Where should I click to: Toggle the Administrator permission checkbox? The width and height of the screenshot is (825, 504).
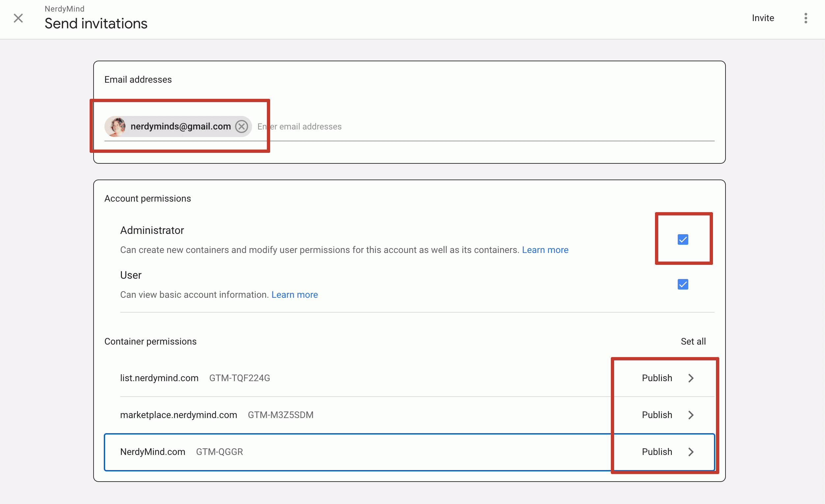click(x=683, y=239)
